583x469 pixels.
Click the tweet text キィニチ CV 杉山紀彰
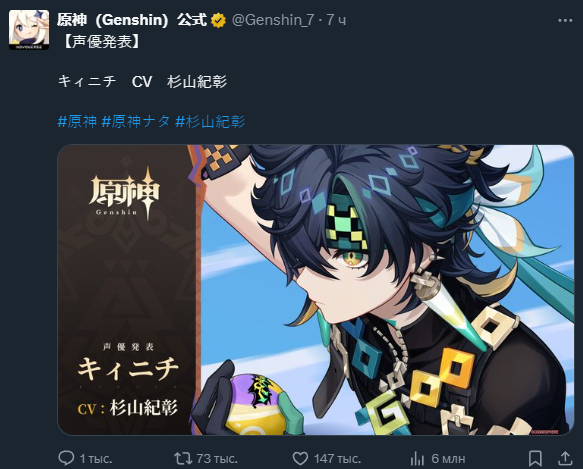pyautogui.click(x=142, y=81)
